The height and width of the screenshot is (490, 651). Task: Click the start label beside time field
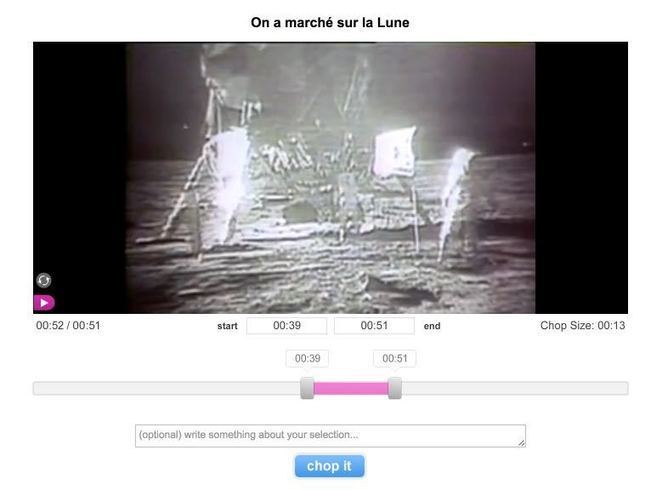coord(227,326)
